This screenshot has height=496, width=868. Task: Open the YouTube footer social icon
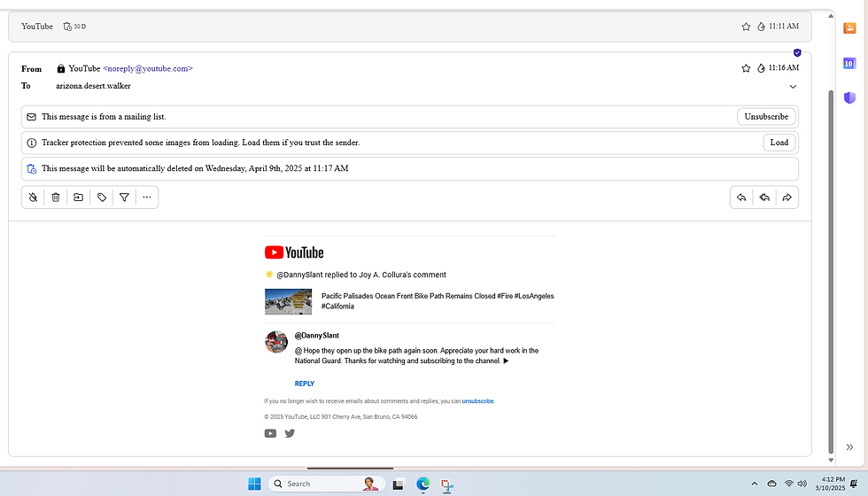tap(270, 433)
